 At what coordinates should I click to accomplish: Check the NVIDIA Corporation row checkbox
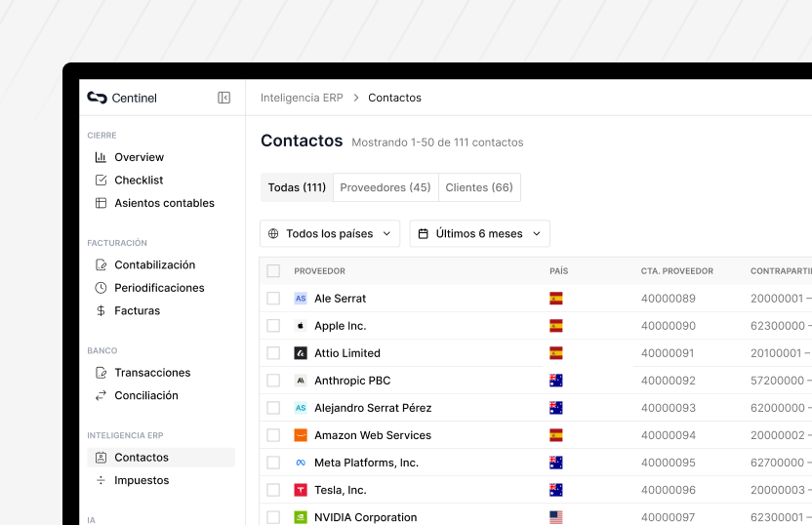point(273,517)
